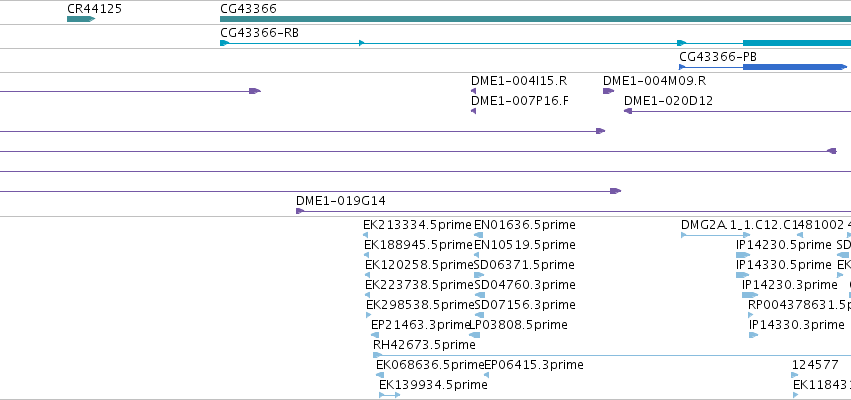Select the DME1-007P16.F arrow marker
The width and height of the screenshot is (851, 400).
(x=474, y=111)
